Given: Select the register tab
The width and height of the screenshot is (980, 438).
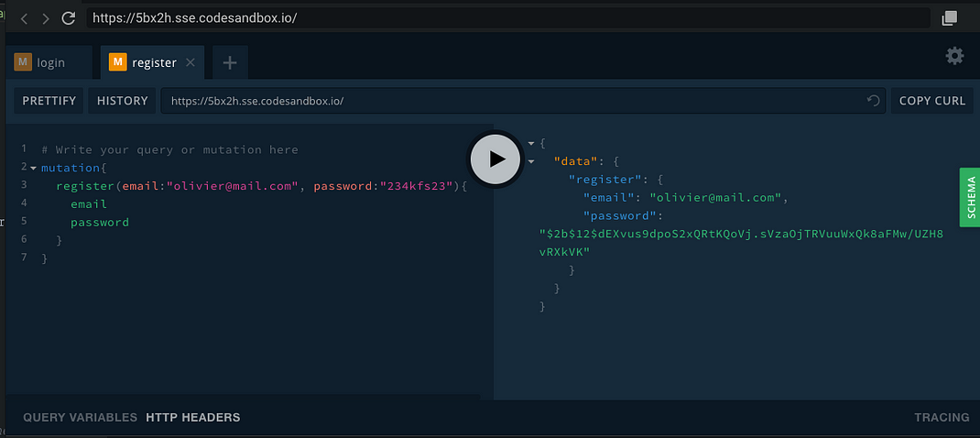Looking at the screenshot, I should point(152,62).
